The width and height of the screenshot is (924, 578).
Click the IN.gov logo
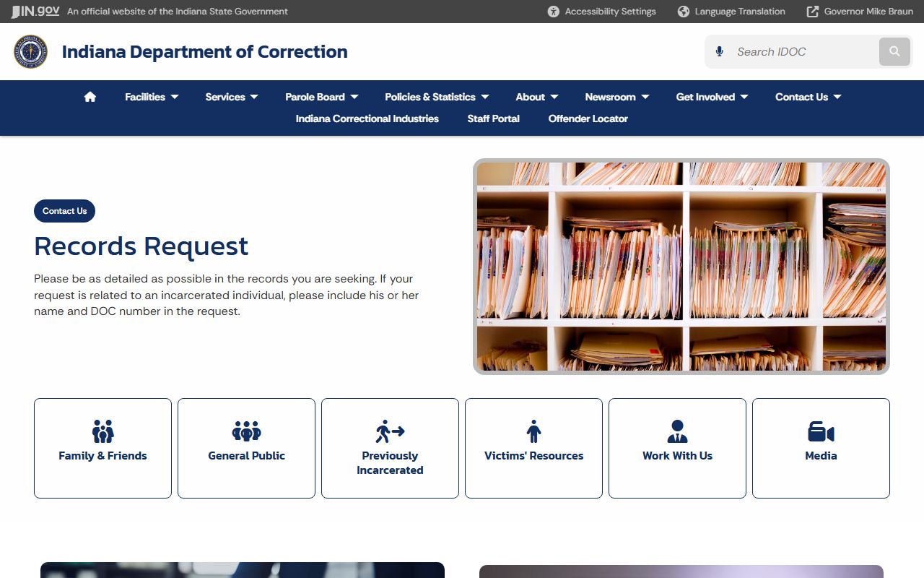pyautogui.click(x=35, y=12)
